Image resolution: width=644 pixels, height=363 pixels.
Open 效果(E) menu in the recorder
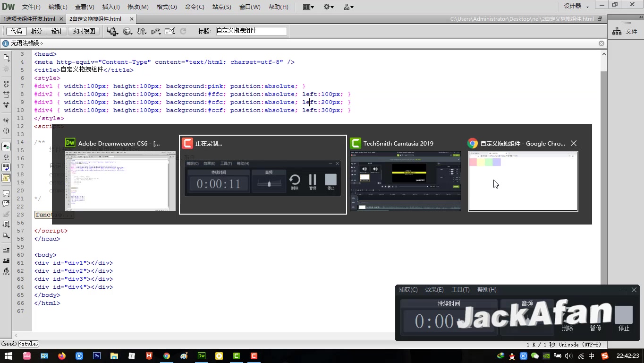coord(434,290)
